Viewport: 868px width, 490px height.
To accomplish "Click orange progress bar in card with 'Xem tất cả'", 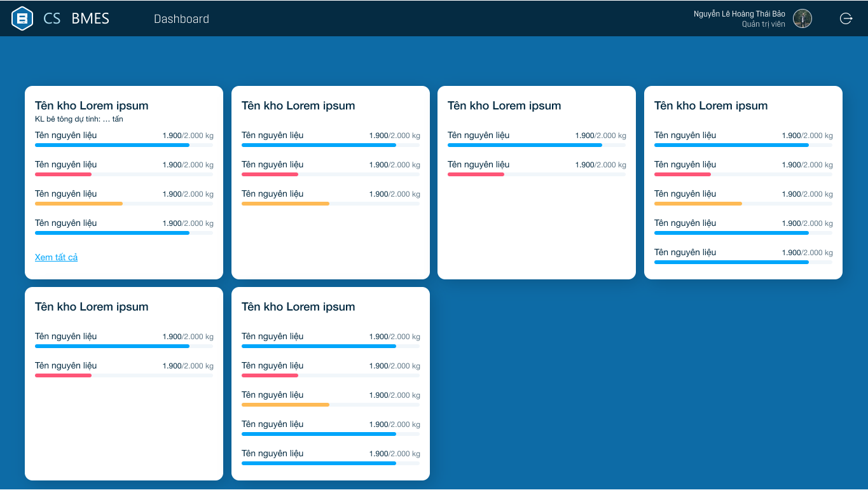I will (x=124, y=204).
